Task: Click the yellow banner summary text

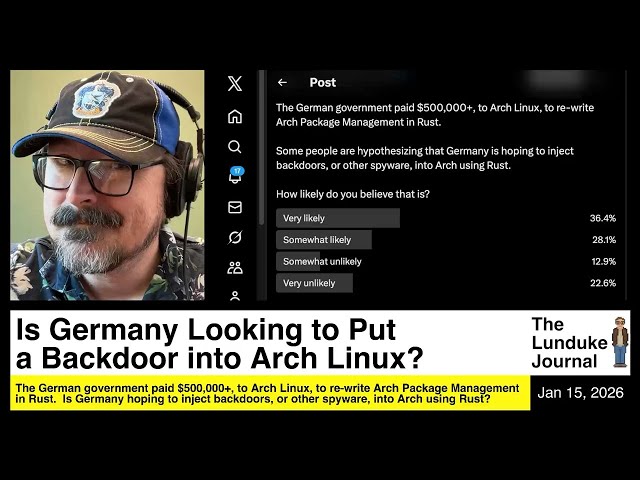Action: [x=267, y=393]
